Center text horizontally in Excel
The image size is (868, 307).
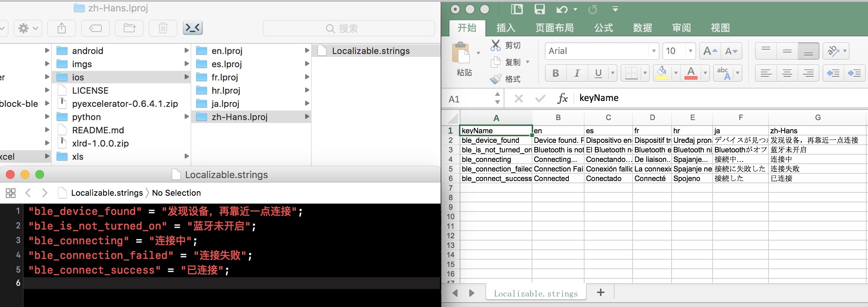tap(787, 73)
